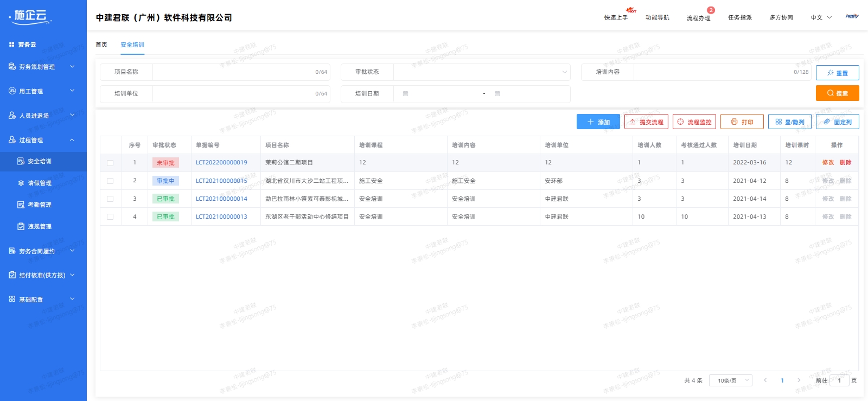868x401 pixels.
Task: Click the 打印 button
Action: (742, 122)
